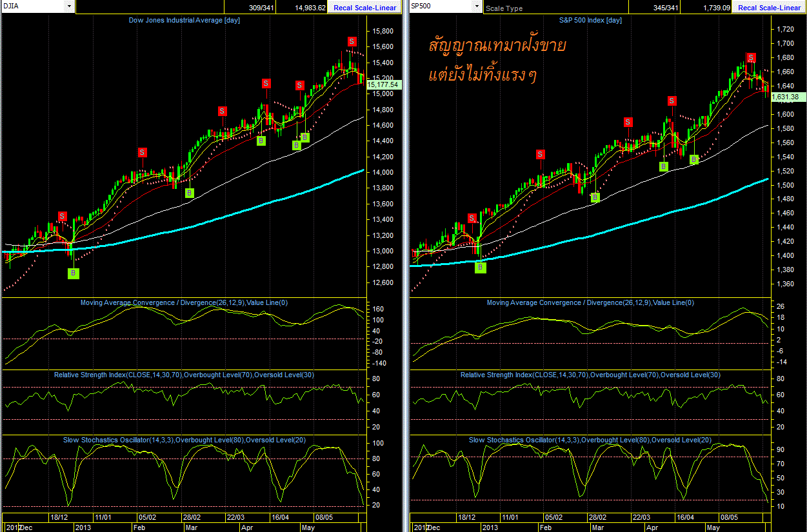Click the orange Thai annotation on SP500 chart
This screenshot has width=807, height=532.
[x=497, y=60]
